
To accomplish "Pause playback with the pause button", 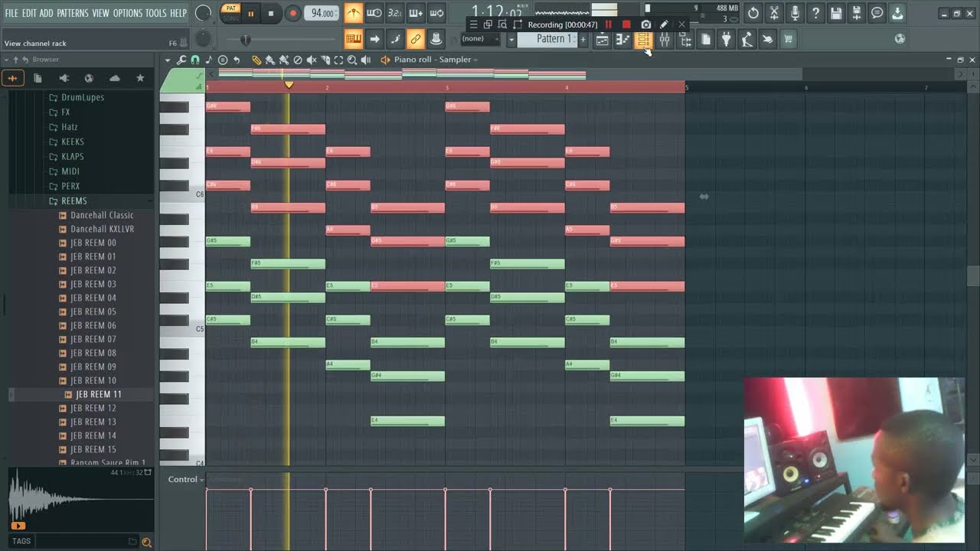I will pyautogui.click(x=250, y=14).
